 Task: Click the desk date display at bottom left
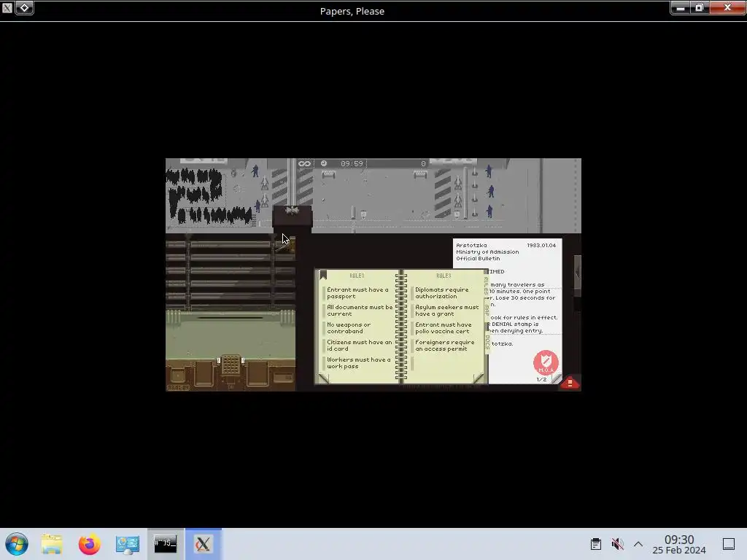pyautogui.click(x=178, y=388)
